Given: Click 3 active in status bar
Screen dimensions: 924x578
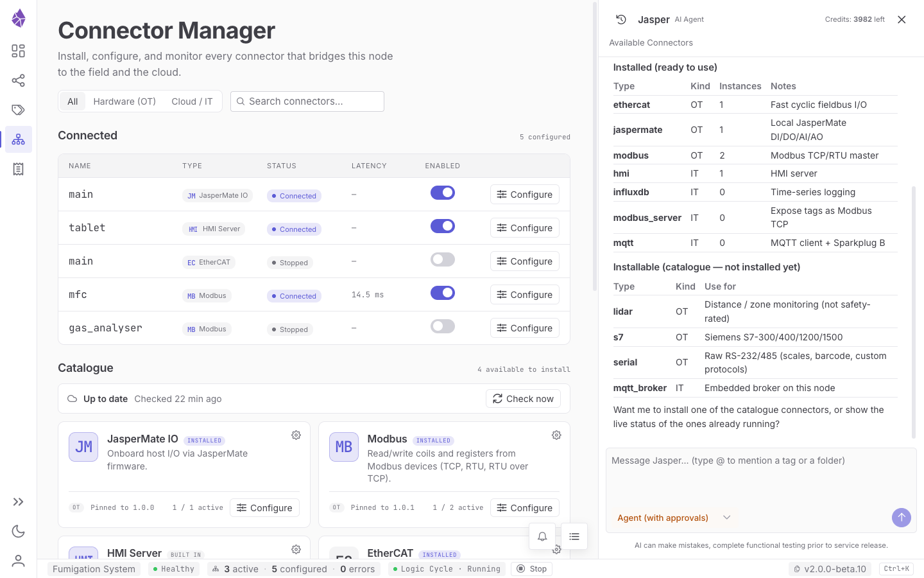Looking at the screenshot, I should [241, 569].
